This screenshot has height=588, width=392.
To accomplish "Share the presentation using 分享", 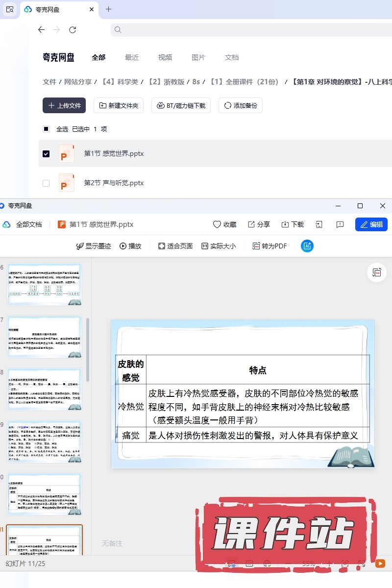I will click(x=259, y=224).
